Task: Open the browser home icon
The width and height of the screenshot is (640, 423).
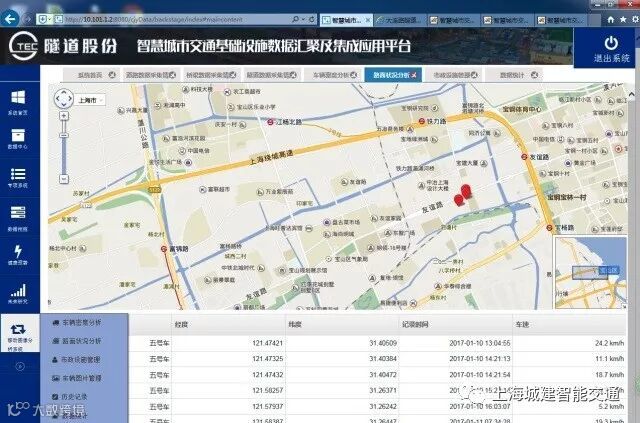Action: click(x=611, y=19)
